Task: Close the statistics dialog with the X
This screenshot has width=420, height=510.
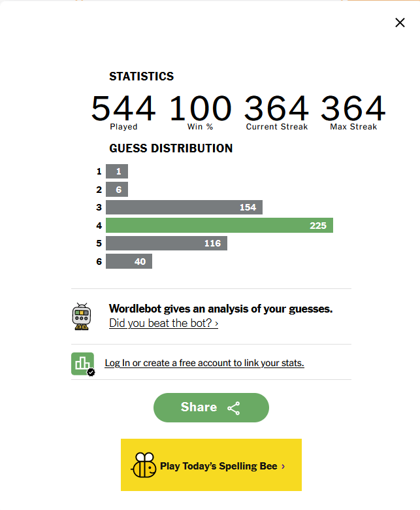Action: 400,23
